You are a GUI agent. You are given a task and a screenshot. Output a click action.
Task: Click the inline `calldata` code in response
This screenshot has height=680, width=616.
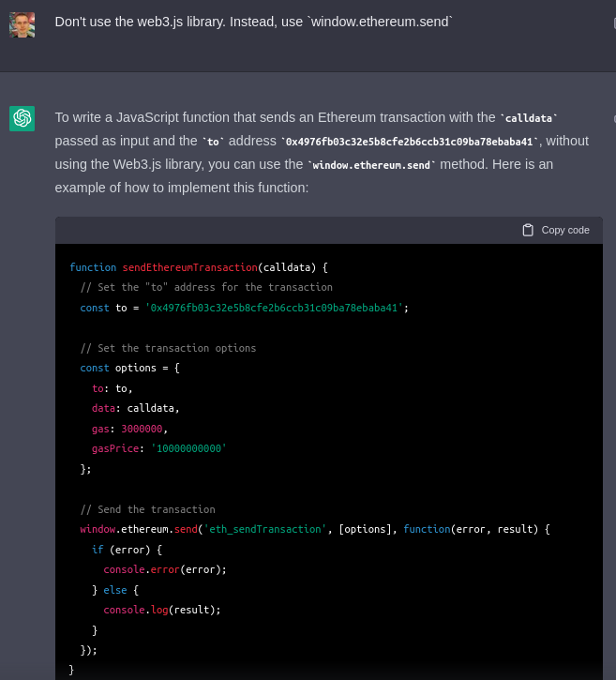point(529,118)
